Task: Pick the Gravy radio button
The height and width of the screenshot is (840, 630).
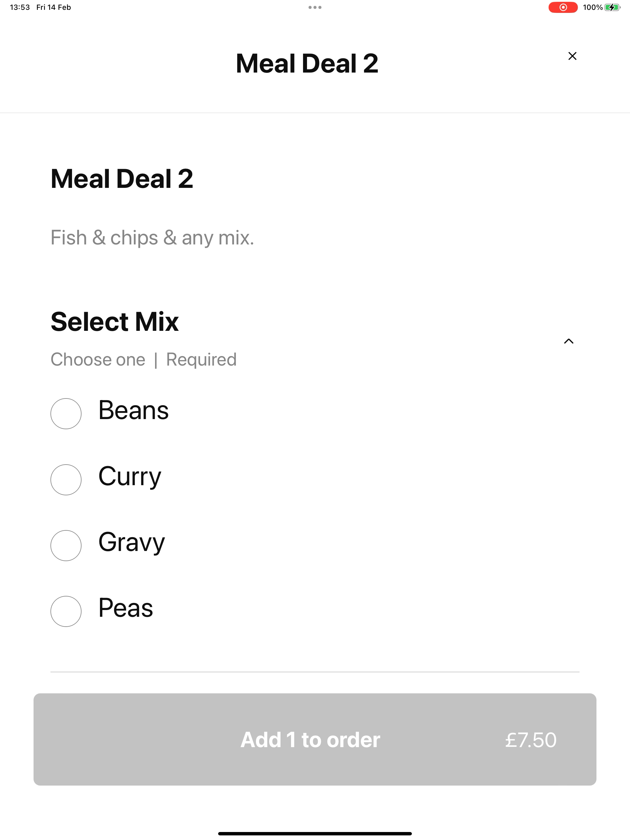Action: [66, 545]
